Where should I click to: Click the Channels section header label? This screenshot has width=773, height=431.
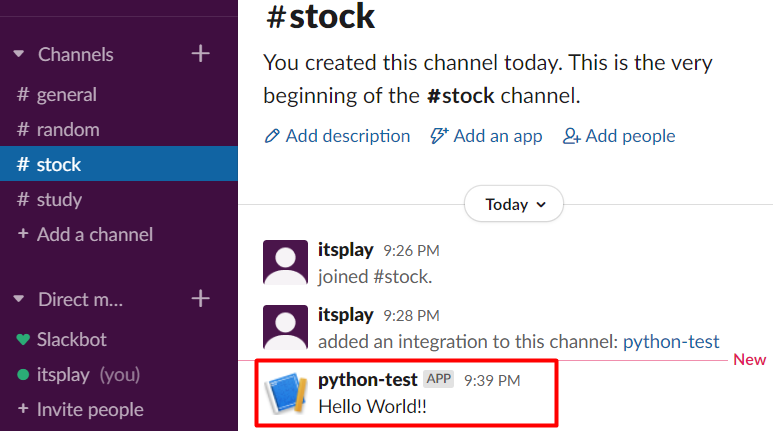pyautogui.click(x=76, y=54)
